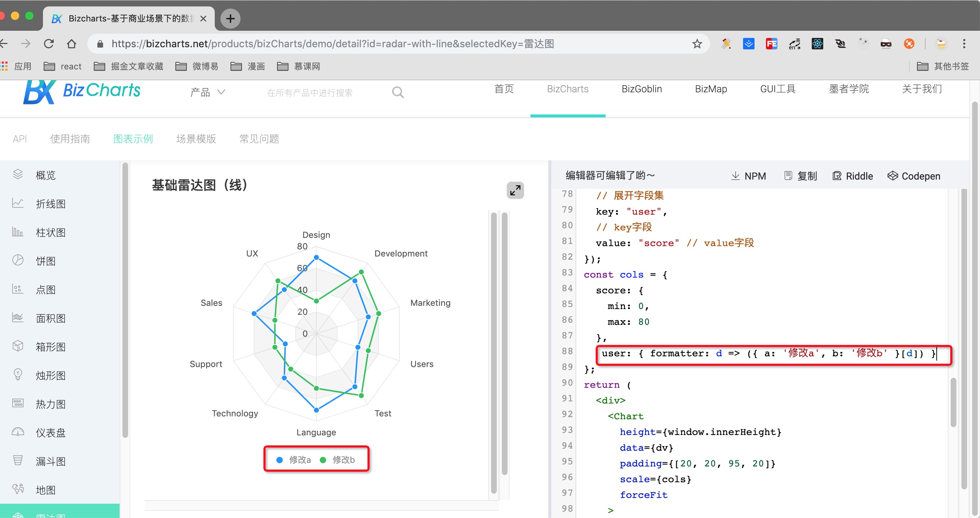Click the fullscreen expand chart icon

pos(515,190)
